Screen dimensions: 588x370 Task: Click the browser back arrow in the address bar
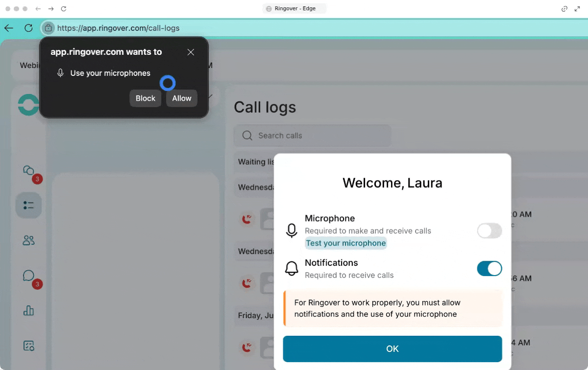(x=9, y=28)
